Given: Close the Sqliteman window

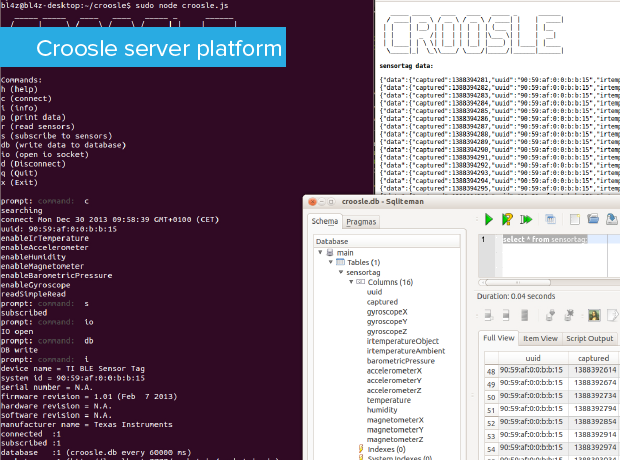Looking at the screenshot, I should pos(312,202).
